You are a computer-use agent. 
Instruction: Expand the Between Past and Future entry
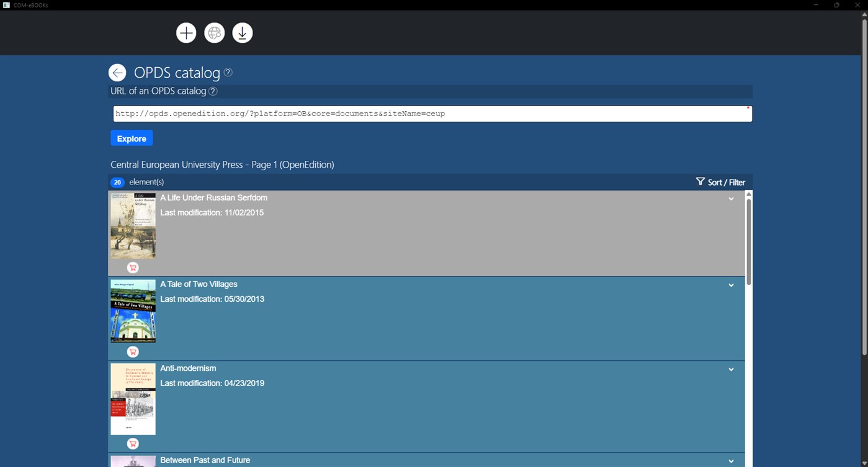(x=731, y=461)
